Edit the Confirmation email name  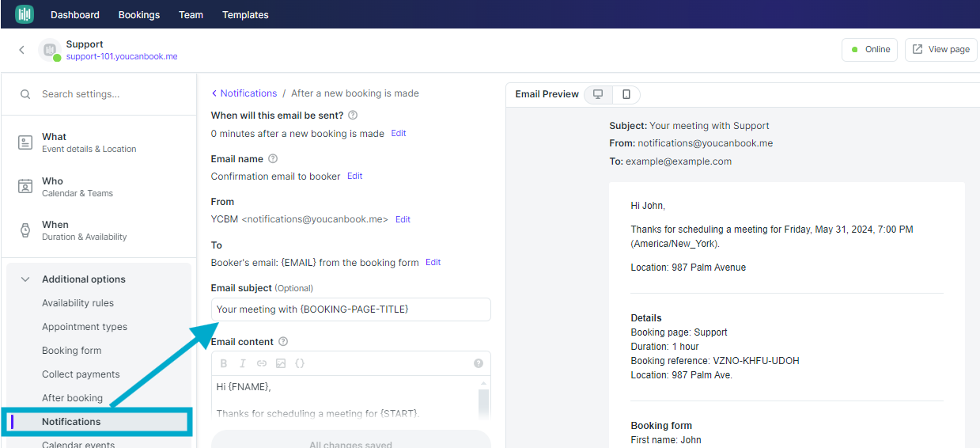point(354,177)
